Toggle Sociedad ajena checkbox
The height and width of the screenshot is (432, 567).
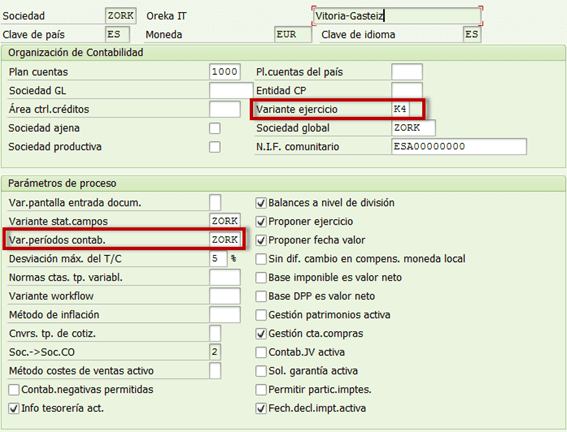click(215, 128)
